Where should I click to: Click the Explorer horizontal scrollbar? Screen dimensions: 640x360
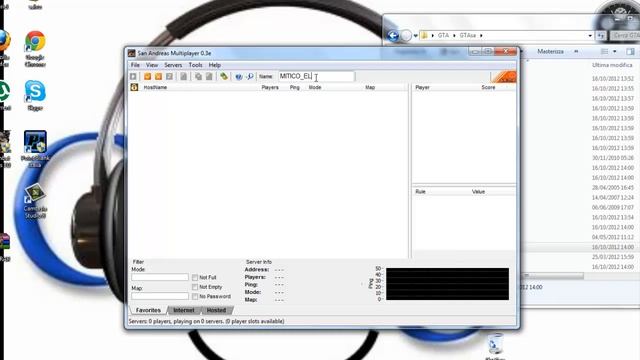click(553, 276)
